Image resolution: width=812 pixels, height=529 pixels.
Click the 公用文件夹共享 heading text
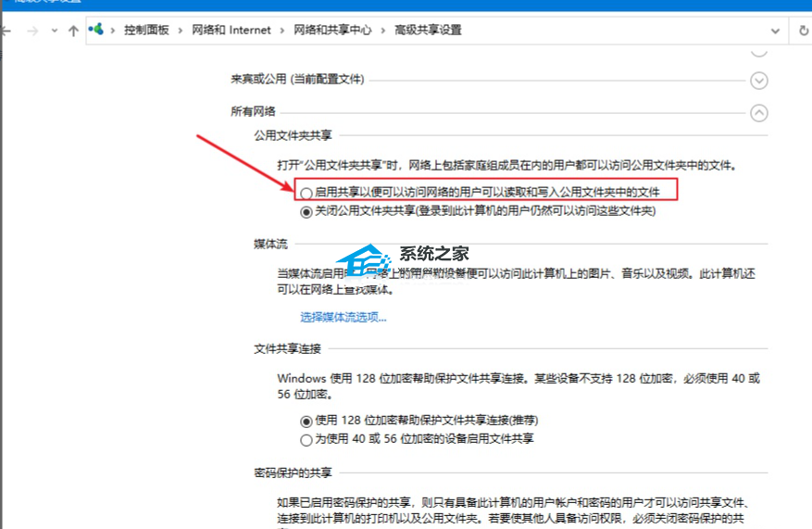293,135
